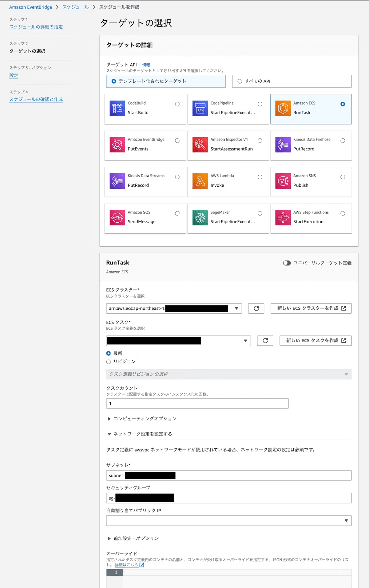Open 詳細はこちら override help link

point(126,565)
